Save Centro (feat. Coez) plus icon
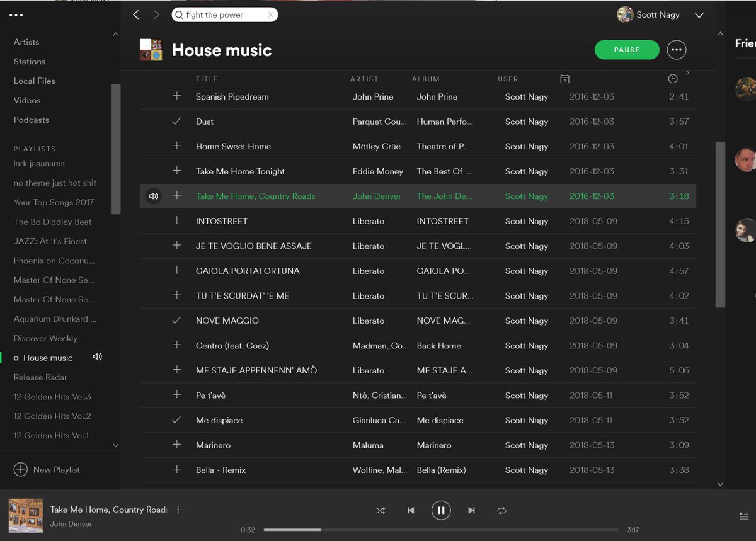Screen dimensions: 756x541 point(176,346)
